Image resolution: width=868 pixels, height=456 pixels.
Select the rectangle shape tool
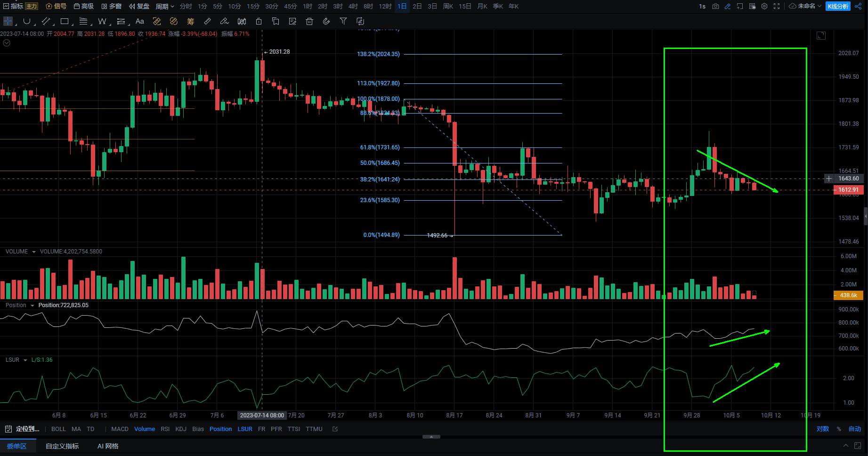tap(65, 21)
